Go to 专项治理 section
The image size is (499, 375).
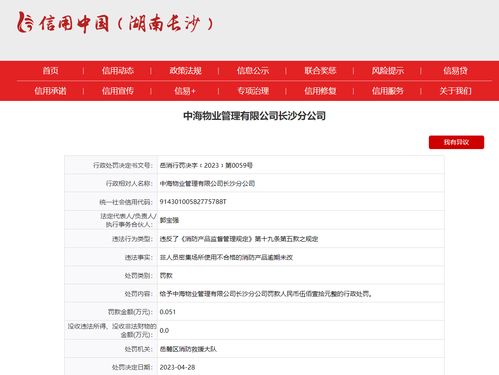coord(253,91)
